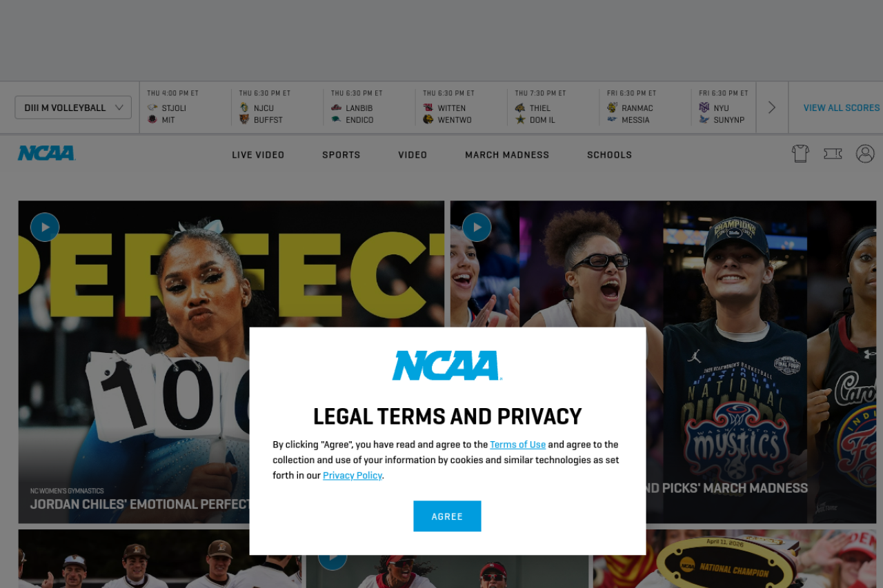883x588 pixels.
Task: Expand the DIII M Volleyball sport dropdown
Action: click(73, 108)
